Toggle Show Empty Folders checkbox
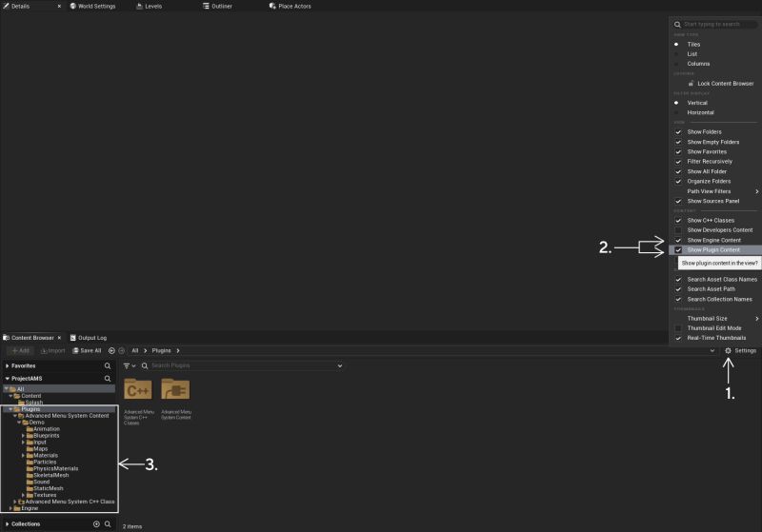 pos(678,142)
